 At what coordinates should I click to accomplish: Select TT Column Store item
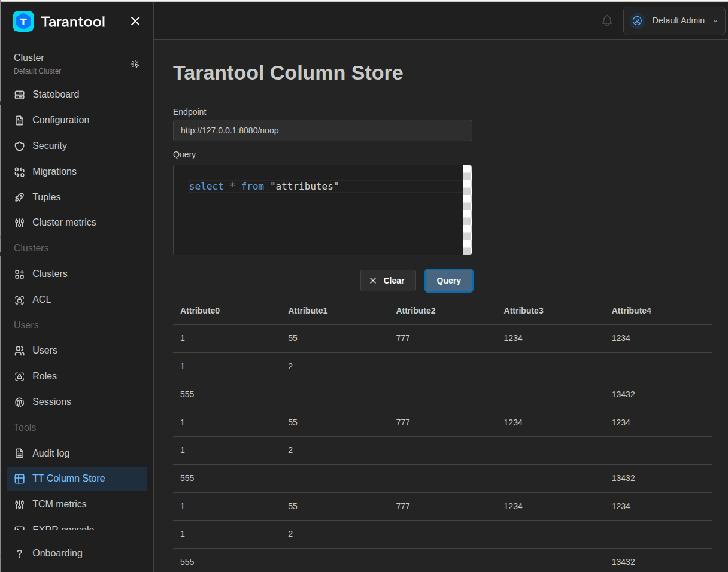pos(77,479)
